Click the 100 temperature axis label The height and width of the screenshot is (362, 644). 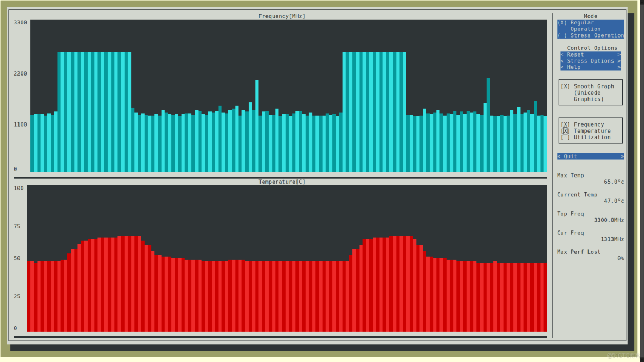pos(18,189)
